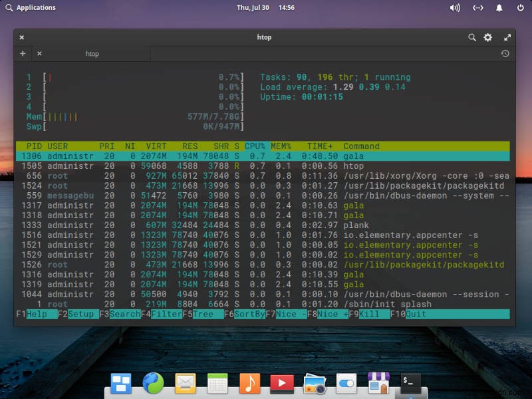Launch the Photos app from the dock

(x=313, y=383)
